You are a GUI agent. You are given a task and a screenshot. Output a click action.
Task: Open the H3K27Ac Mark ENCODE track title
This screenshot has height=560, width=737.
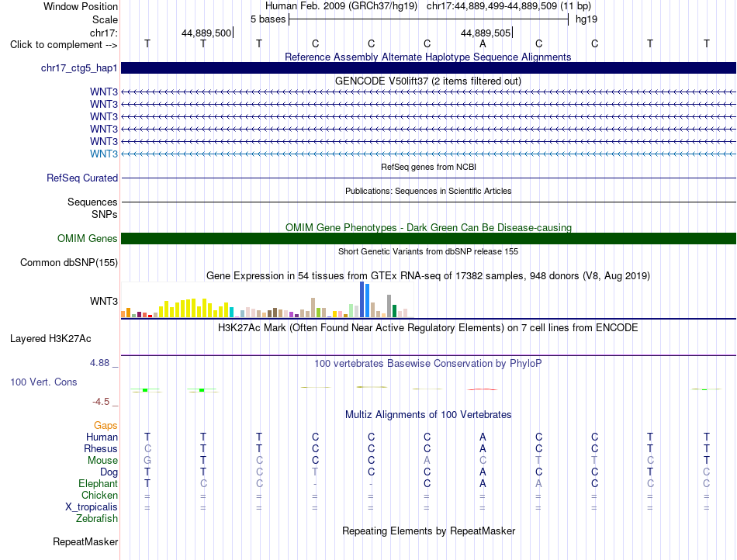click(428, 327)
